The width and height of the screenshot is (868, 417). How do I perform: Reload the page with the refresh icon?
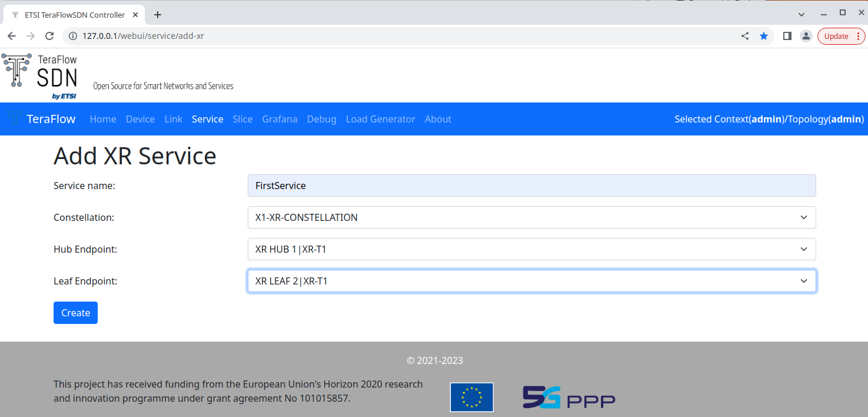tap(49, 36)
